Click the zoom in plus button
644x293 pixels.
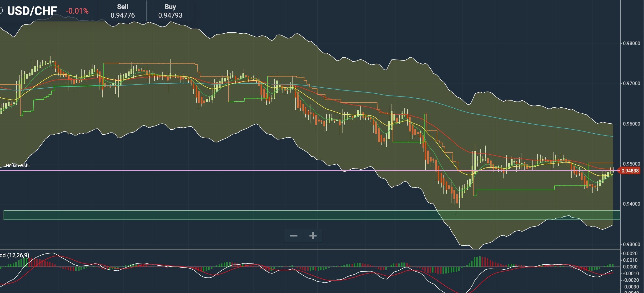point(313,236)
